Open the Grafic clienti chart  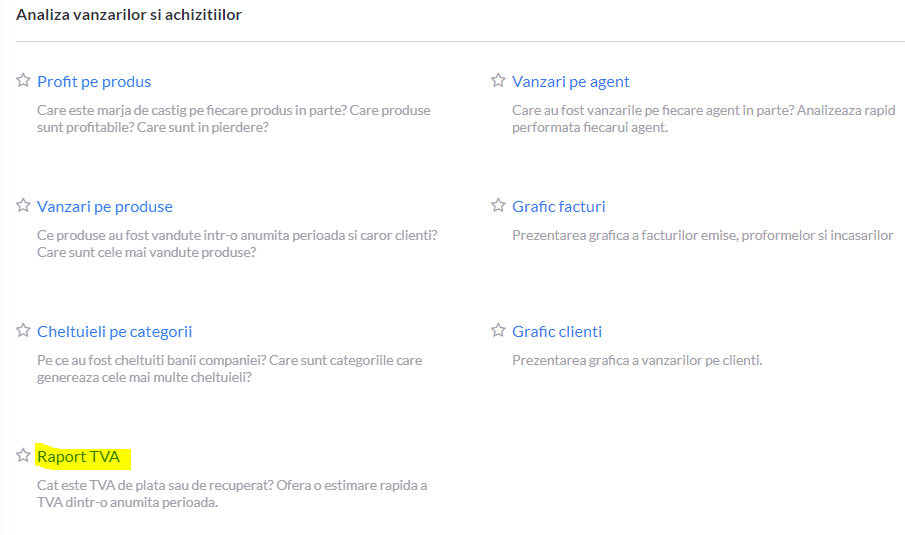point(557,332)
